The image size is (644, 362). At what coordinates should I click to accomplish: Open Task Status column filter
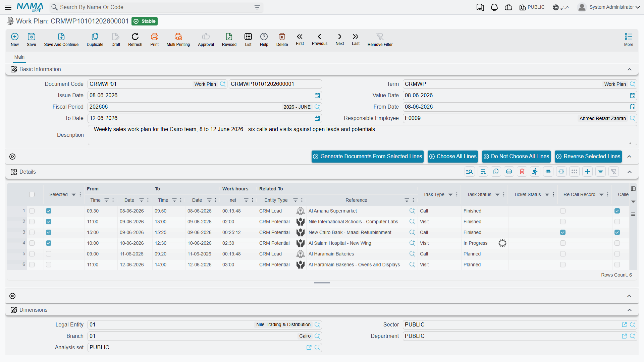[497, 194]
